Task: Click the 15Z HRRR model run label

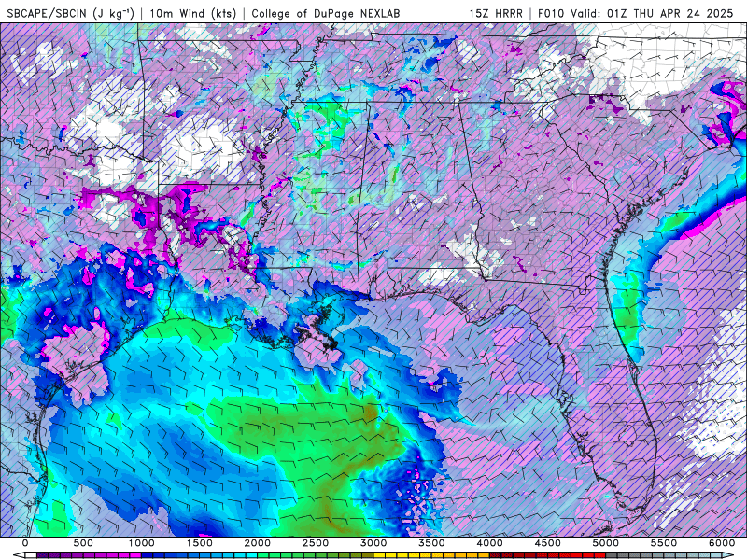Action: (x=496, y=13)
